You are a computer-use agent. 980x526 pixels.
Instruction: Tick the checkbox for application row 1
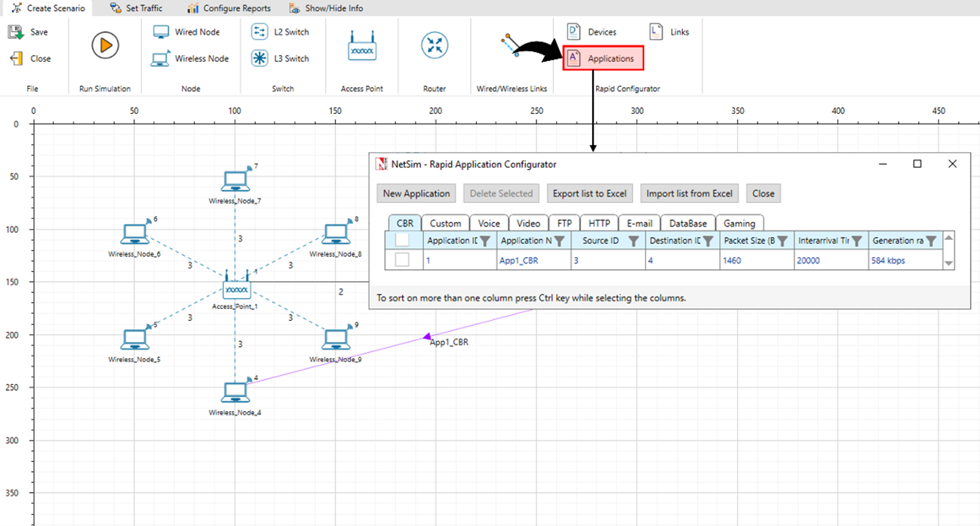tap(403, 260)
